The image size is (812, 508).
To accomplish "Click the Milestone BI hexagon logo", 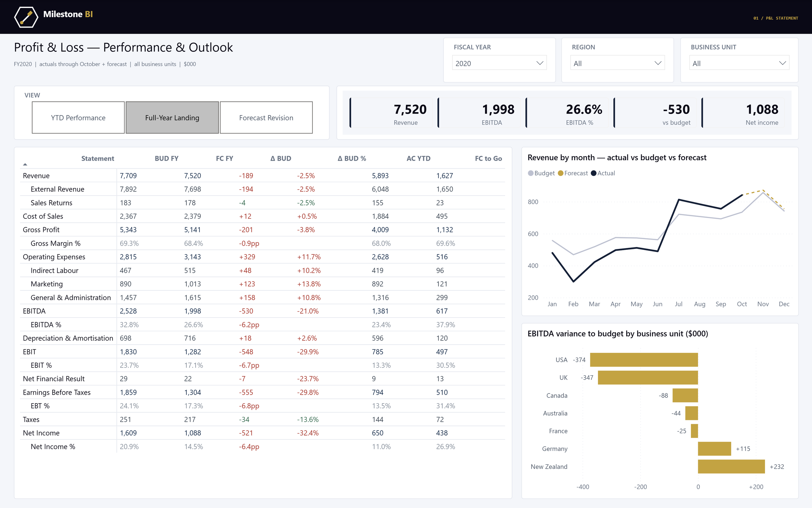I will click(26, 17).
